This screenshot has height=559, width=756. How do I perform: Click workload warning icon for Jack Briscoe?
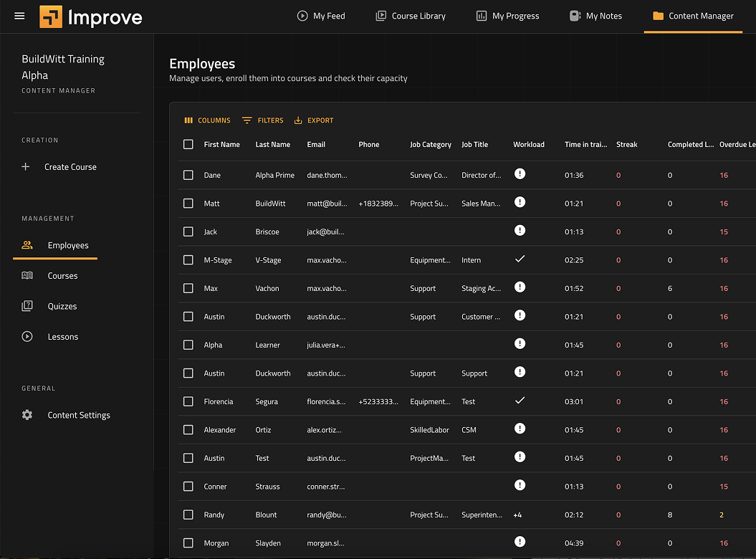point(520,231)
